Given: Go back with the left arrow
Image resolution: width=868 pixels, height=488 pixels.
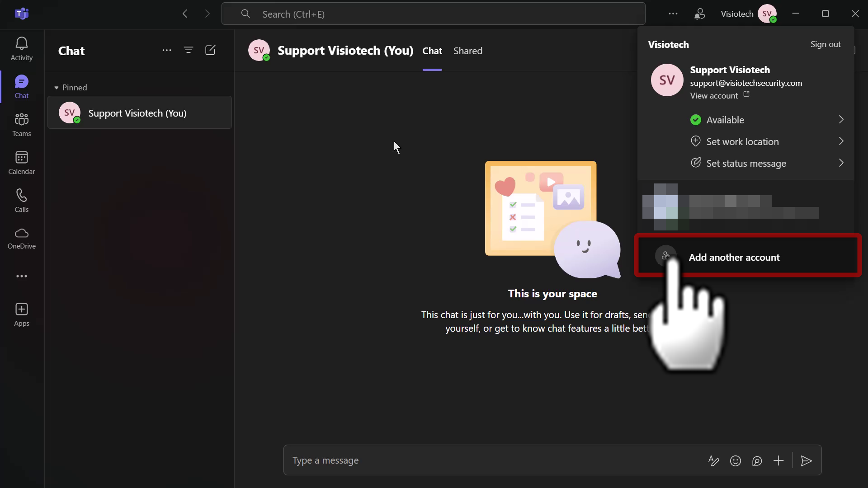Looking at the screenshot, I should [x=185, y=14].
